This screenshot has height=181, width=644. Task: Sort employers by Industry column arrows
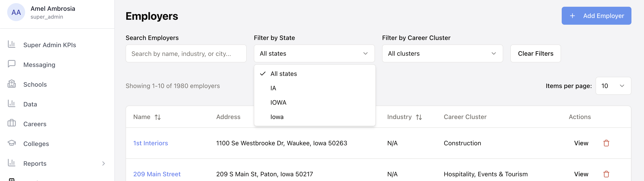tap(419, 117)
